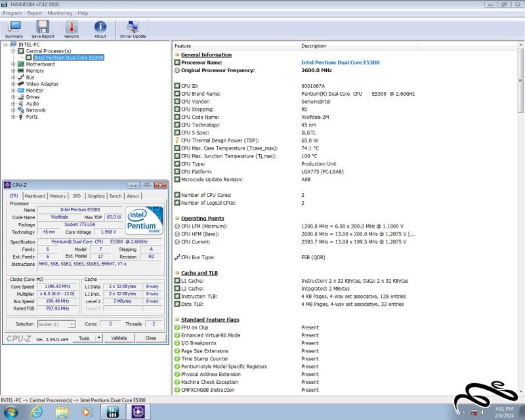Click the Validate button in CPU-Z

click(x=119, y=338)
